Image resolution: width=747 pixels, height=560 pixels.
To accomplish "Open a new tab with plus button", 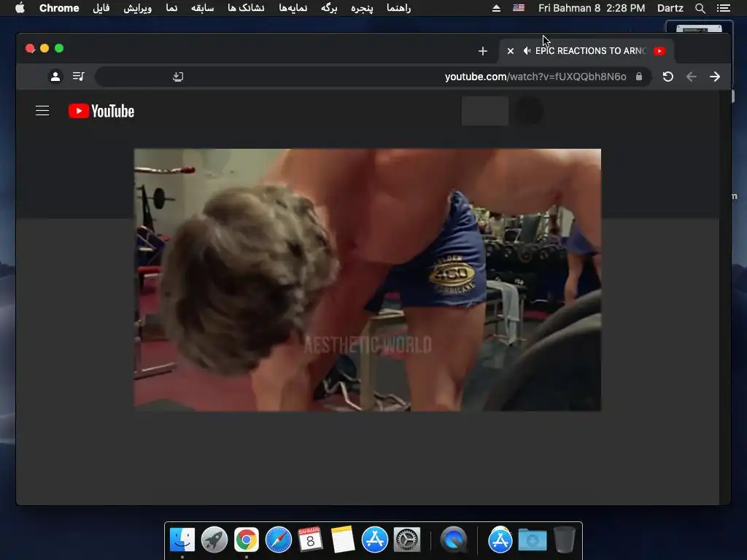I will [x=483, y=51].
